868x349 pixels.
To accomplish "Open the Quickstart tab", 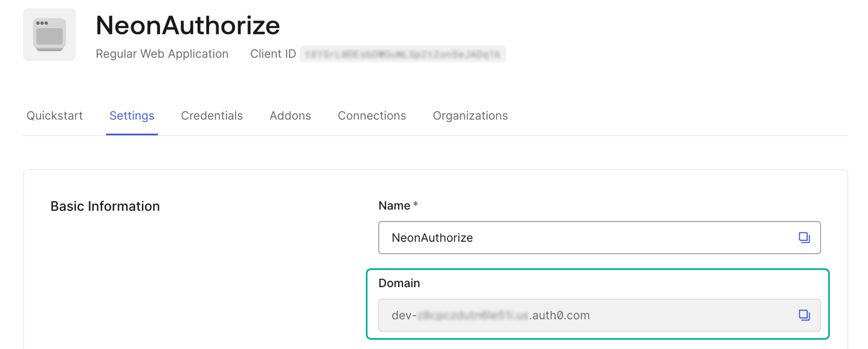I will (x=55, y=116).
